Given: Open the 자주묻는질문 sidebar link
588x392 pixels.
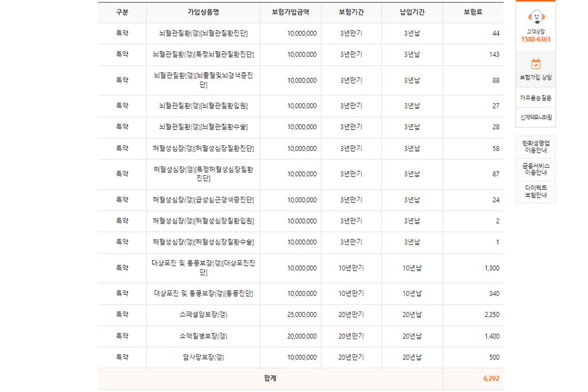Looking at the screenshot, I should [536, 98].
